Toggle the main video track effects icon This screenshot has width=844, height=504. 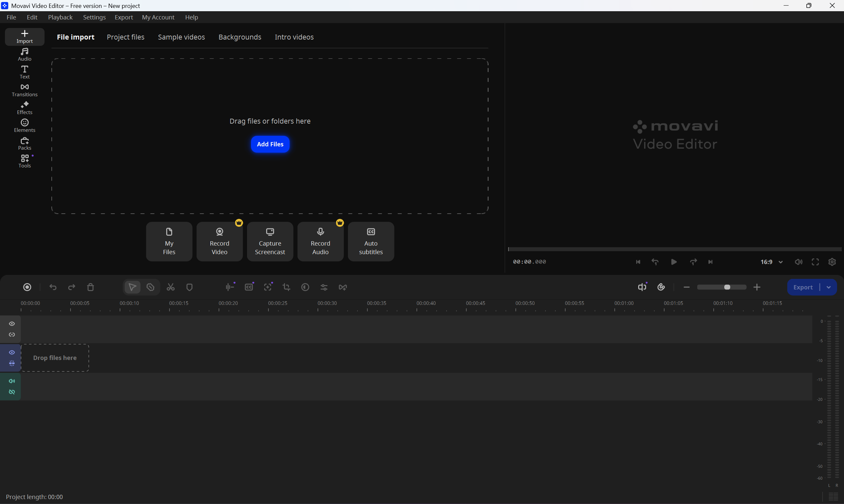(x=12, y=363)
